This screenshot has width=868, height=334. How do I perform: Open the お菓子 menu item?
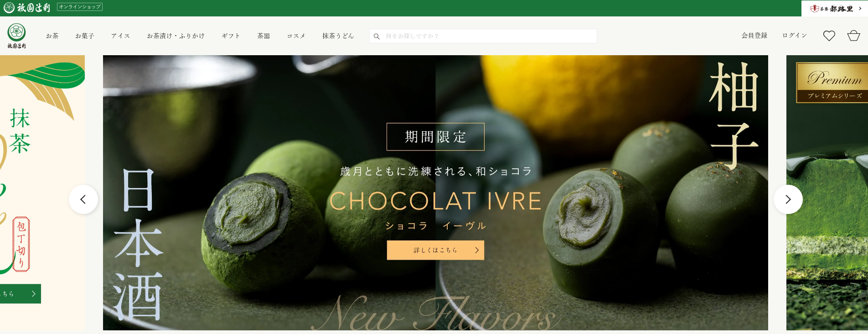click(x=85, y=36)
